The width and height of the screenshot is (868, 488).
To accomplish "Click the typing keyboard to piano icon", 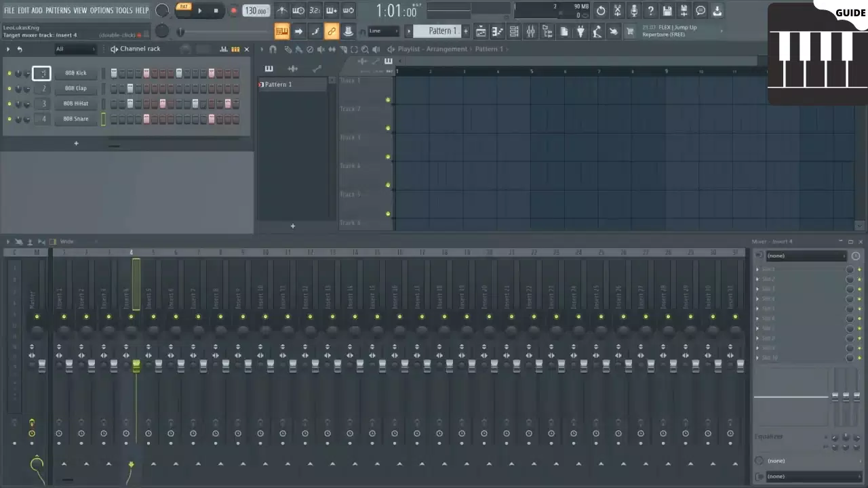I will pyautogui.click(x=281, y=31).
